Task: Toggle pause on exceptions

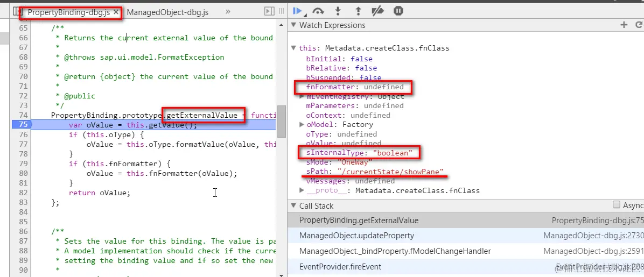Action: (x=398, y=11)
